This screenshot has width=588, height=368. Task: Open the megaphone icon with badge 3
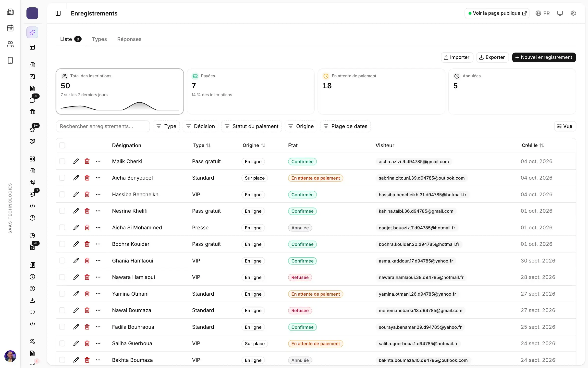click(32, 194)
